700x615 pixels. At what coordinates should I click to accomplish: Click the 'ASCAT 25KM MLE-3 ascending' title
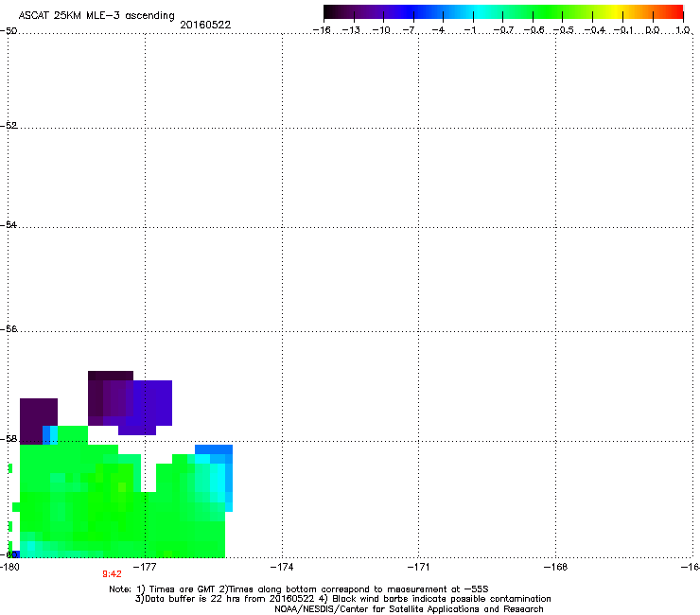click(x=96, y=15)
